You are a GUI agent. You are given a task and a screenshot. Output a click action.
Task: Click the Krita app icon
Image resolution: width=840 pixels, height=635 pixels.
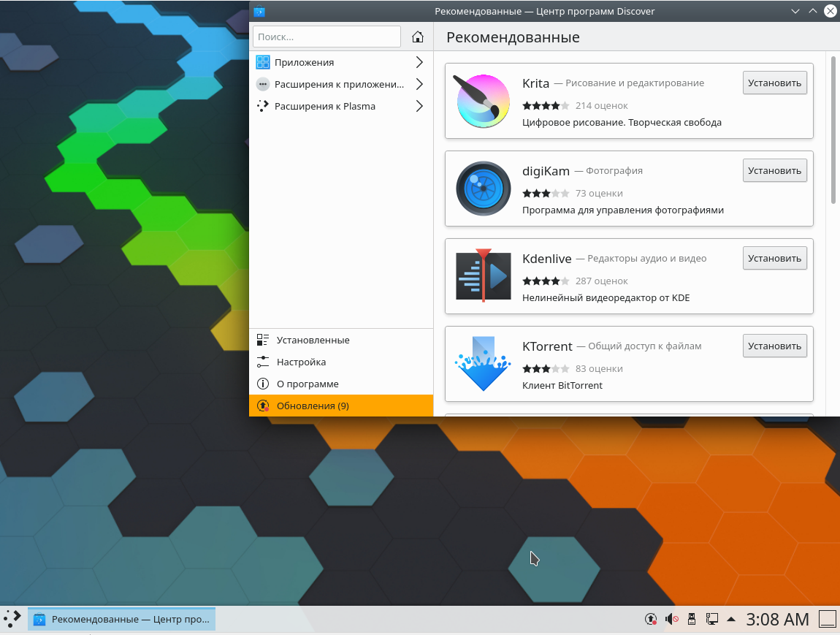tap(483, 101)
